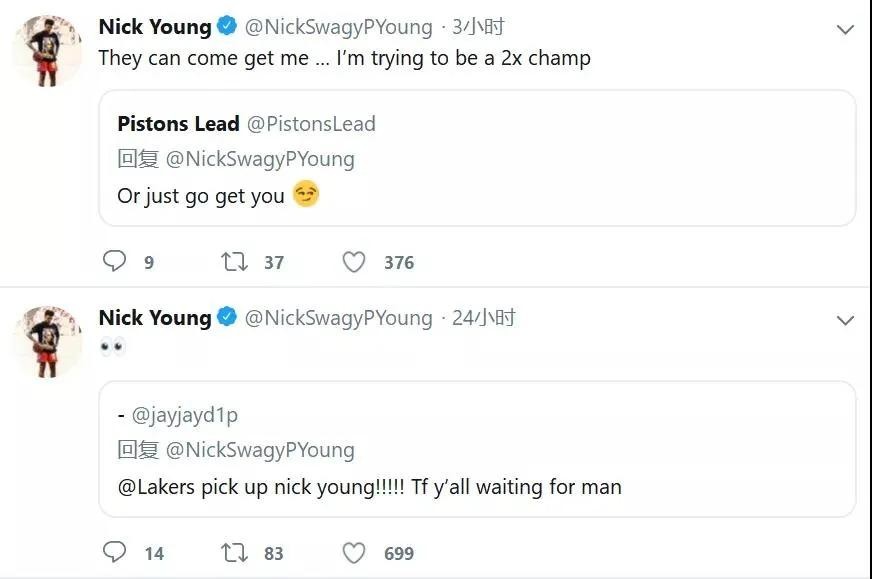Click @PistonsLead handle in quoted tweet
This screenshot has height=579, width=872.
[x=311, y=124]
